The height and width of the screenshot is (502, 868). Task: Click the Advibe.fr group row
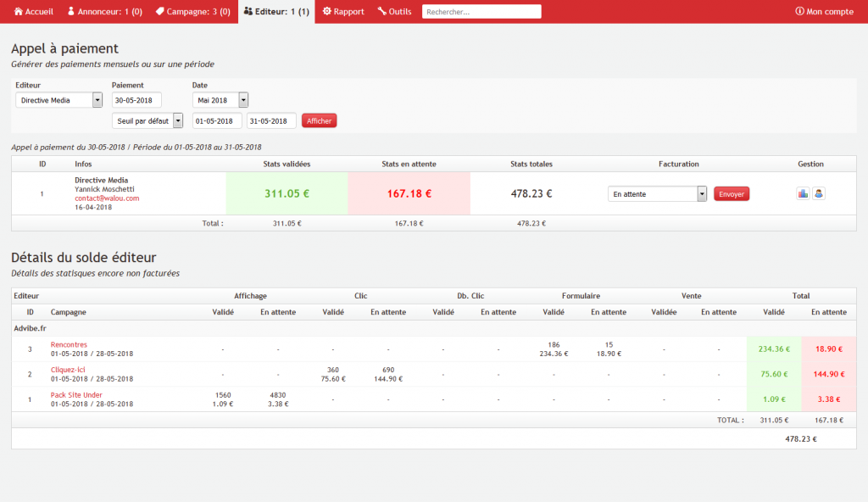pyautogui.click(x=433, y=328)
